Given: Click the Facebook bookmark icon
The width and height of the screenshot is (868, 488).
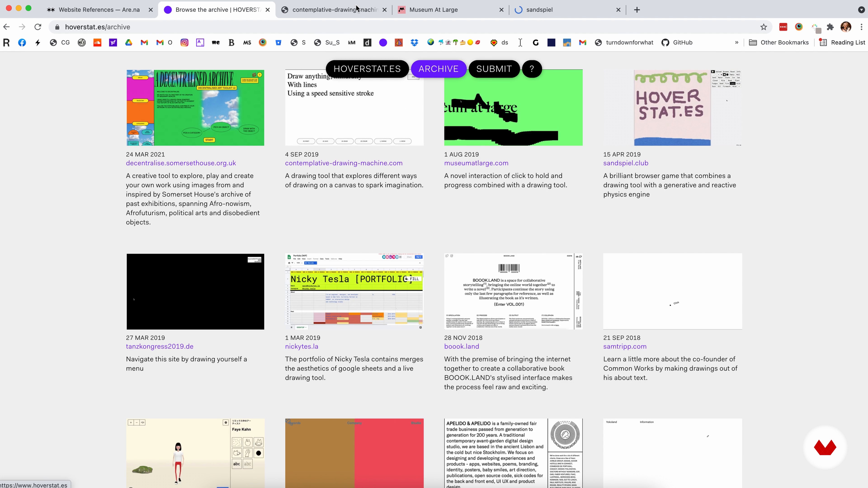Looking at the screenshot, I should click(22, 42).
